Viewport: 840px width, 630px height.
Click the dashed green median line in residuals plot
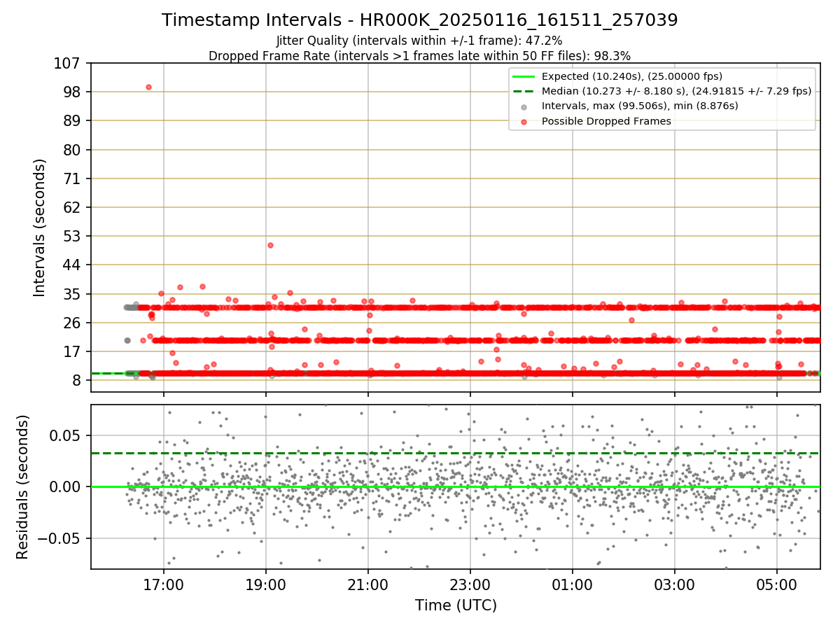(x=456, y=454)
